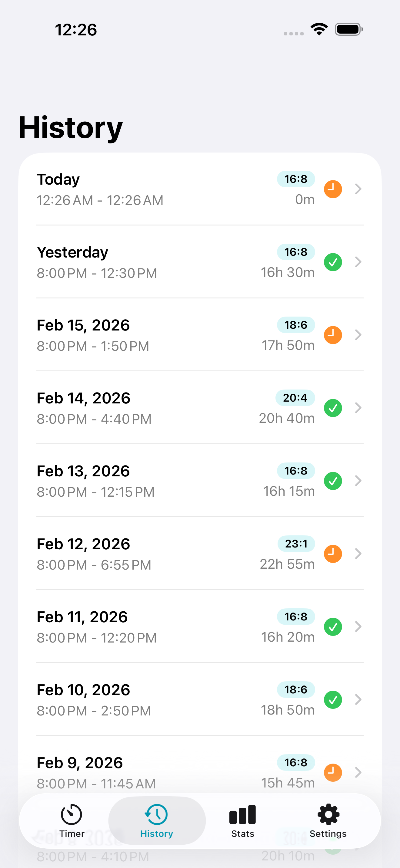The width and height of the screenshot is (400, 868).
Task: Open the Settings gear tab
Action: coord(328,821)
